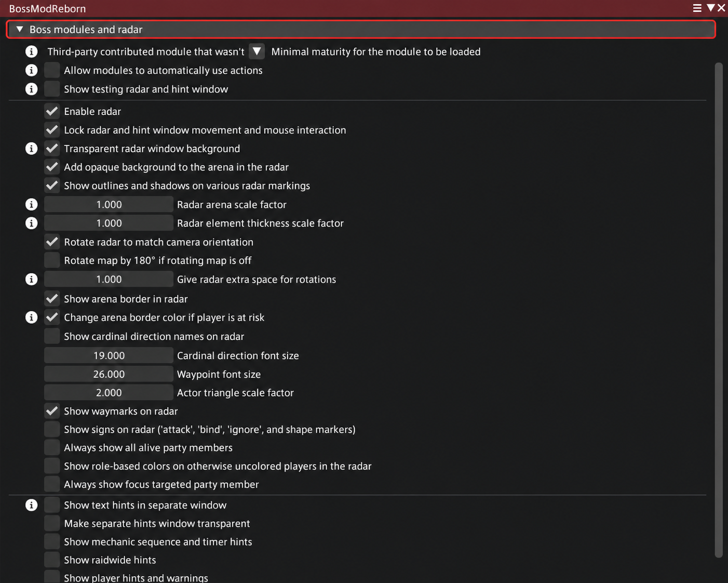
Task: Click info icon for Radar element thickness scale
Action: tap(32, 223)
